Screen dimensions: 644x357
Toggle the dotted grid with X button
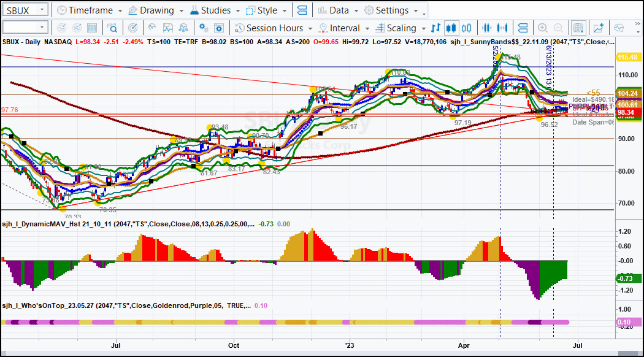[x=578, y=28]
